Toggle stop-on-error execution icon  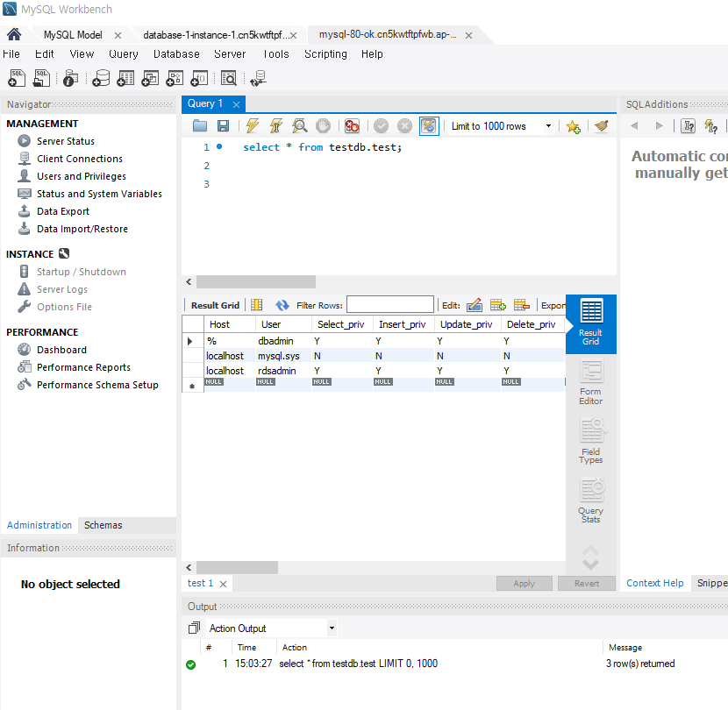tap(352, 125)
